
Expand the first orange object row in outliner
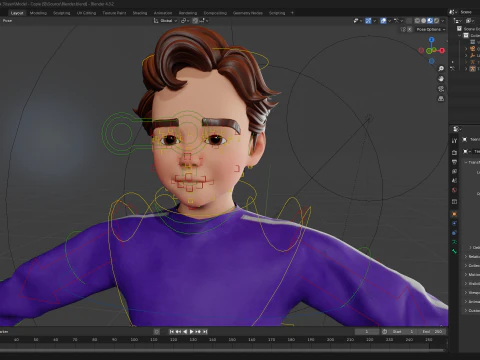tap(466, 49)
